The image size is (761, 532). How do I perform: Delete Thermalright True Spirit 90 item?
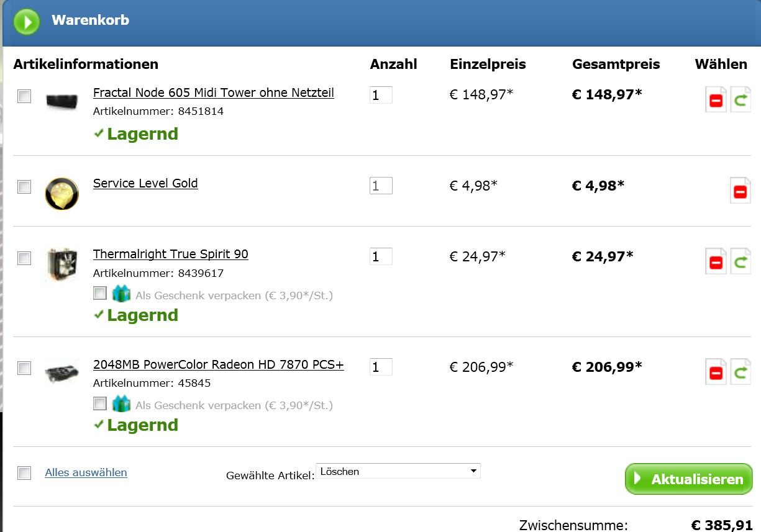(716, 262)
